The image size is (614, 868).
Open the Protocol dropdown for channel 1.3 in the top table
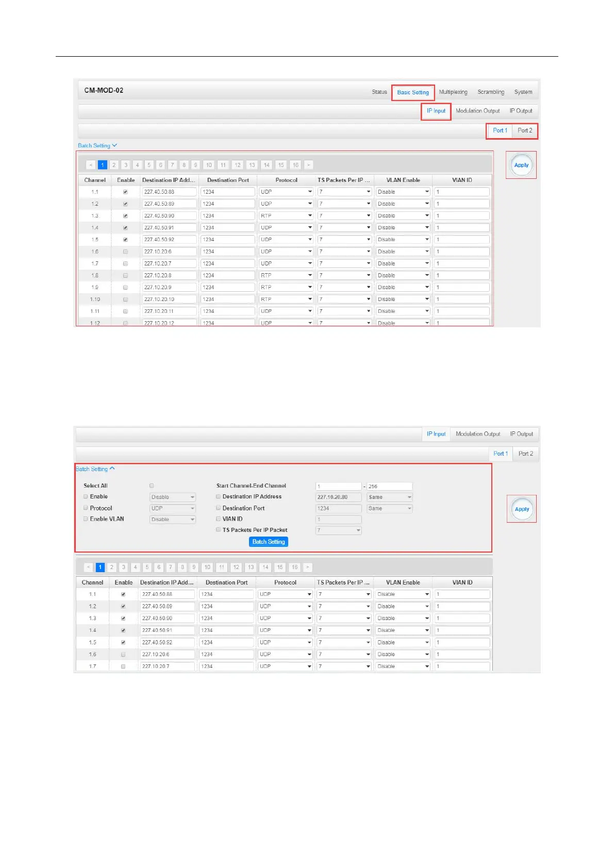tap(286, 215)
